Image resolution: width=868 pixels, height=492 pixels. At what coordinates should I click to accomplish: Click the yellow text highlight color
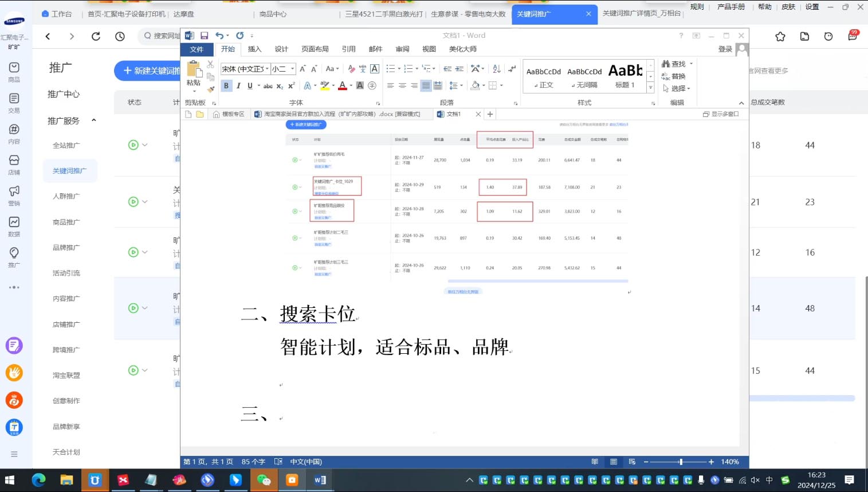(325, 86)
